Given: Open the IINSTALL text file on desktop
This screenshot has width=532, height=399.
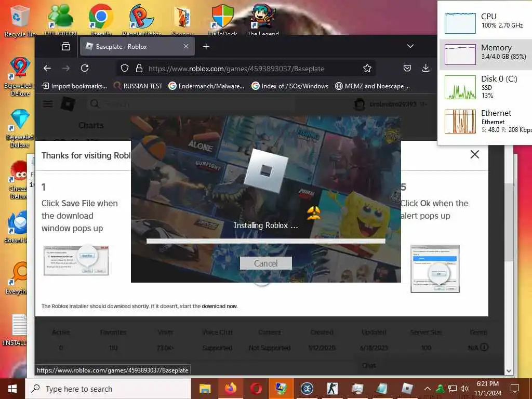Looking at the screenshot, I should click(x=16, y=330).
